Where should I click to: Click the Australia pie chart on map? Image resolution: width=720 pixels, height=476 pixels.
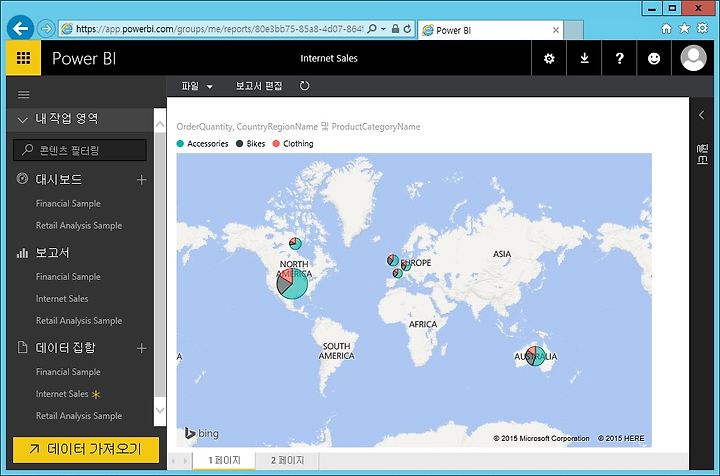tap(535, 356)
